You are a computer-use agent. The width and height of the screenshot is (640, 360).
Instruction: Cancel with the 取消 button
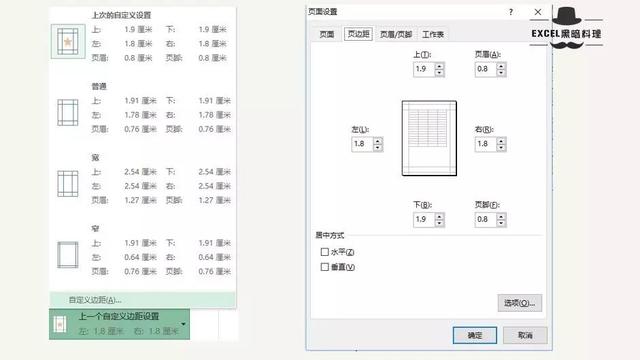coord(525,335)
